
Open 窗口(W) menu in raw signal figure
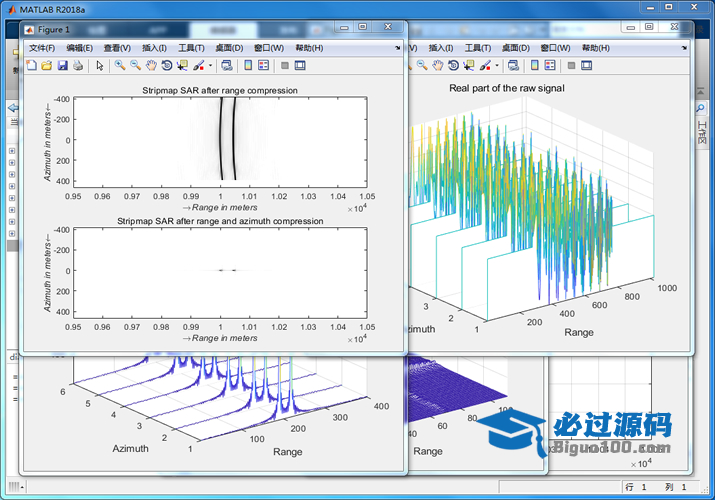click(555, 48)
